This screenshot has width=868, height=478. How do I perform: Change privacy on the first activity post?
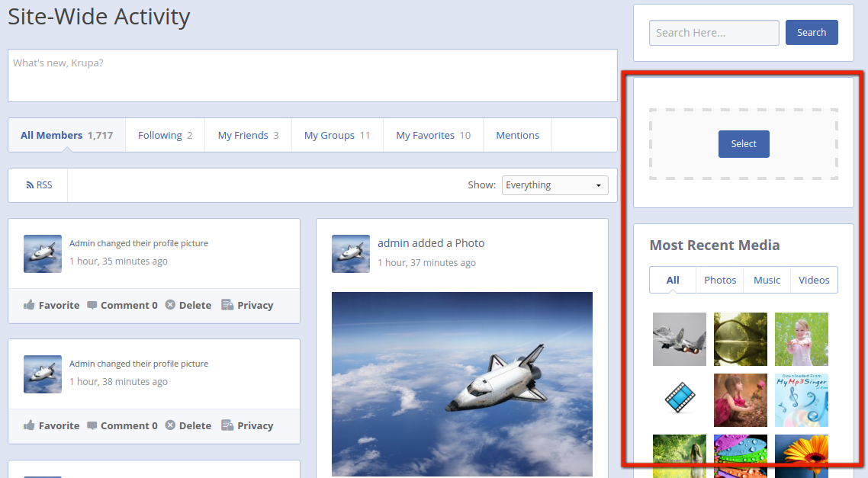[x=247, y=304]
